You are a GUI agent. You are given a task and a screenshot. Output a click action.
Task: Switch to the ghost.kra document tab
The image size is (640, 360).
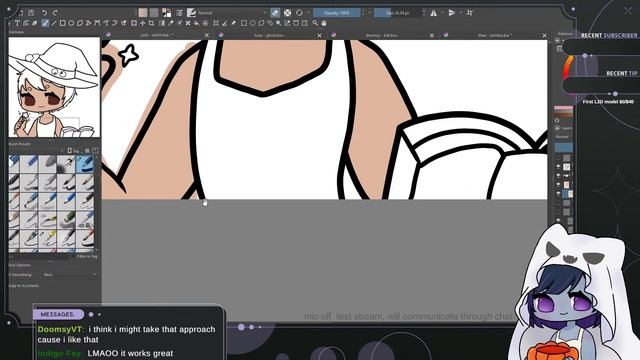click(x=269, y=36)
